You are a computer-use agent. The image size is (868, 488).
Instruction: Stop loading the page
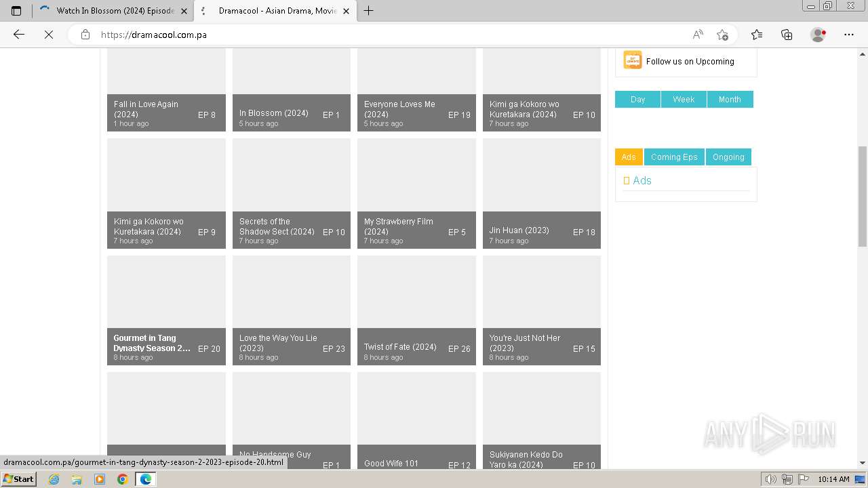(x=49, y=35)
